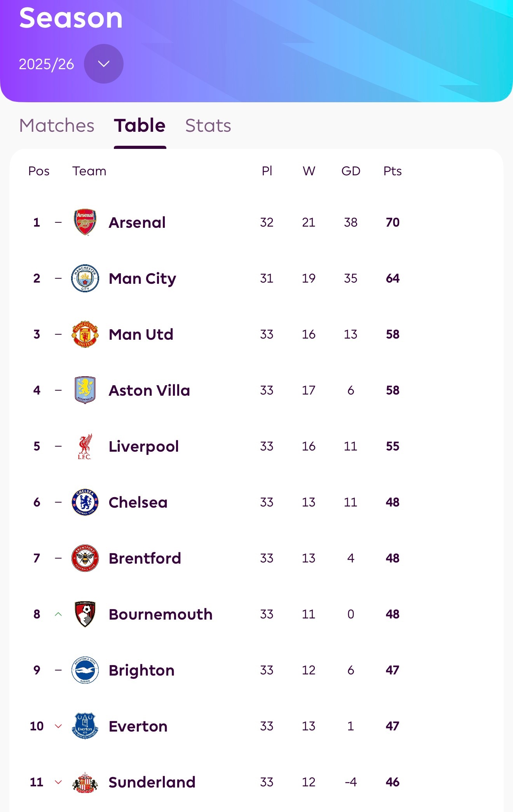Viewport: 513px width, 812px height.
Task: Click the Brighton seagull crest
Action: pyautogui.click(x=85, y=670)
